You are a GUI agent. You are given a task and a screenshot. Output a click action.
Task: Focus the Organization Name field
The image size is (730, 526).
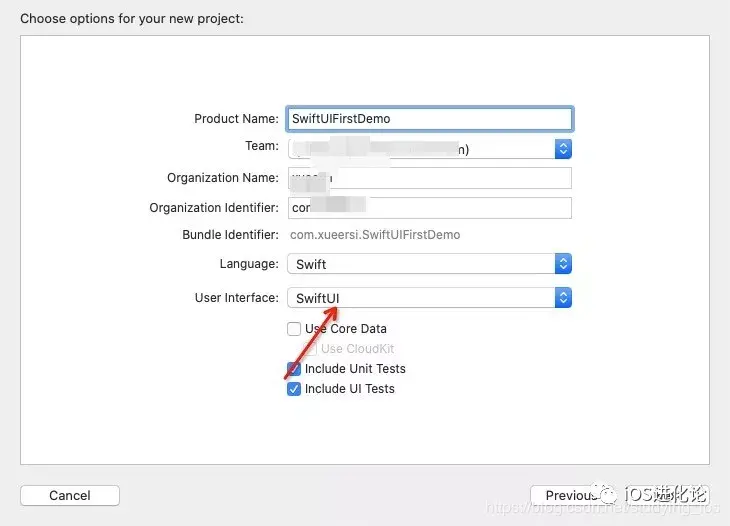429,178
